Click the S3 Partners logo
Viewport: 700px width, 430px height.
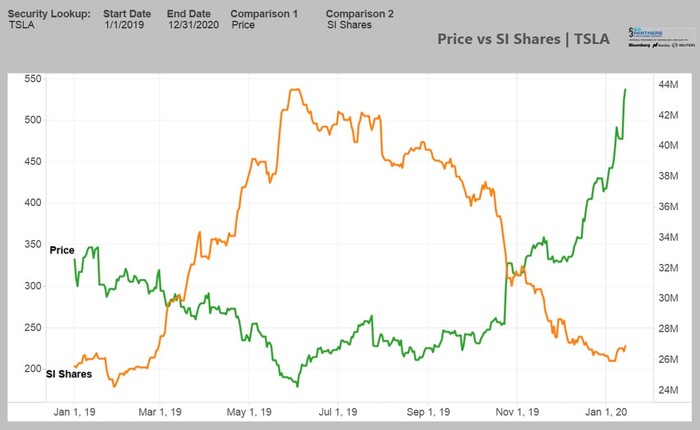point(661,38)
